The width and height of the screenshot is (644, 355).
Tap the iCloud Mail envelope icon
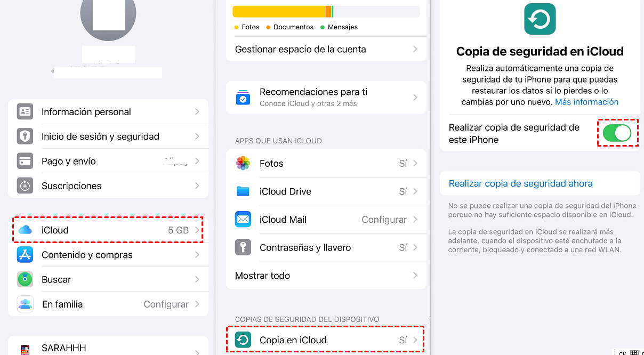(x=243, y=219)
